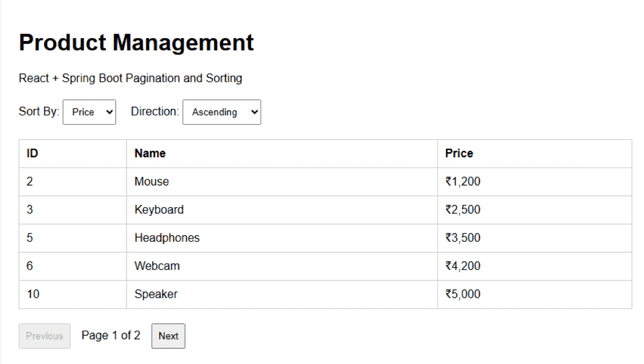Click the ₹4,200 price cell

tap(535, 266)
